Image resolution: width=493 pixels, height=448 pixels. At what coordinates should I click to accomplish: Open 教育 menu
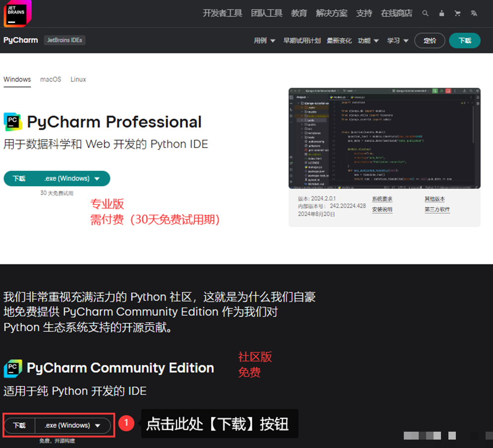click(299, 13)
